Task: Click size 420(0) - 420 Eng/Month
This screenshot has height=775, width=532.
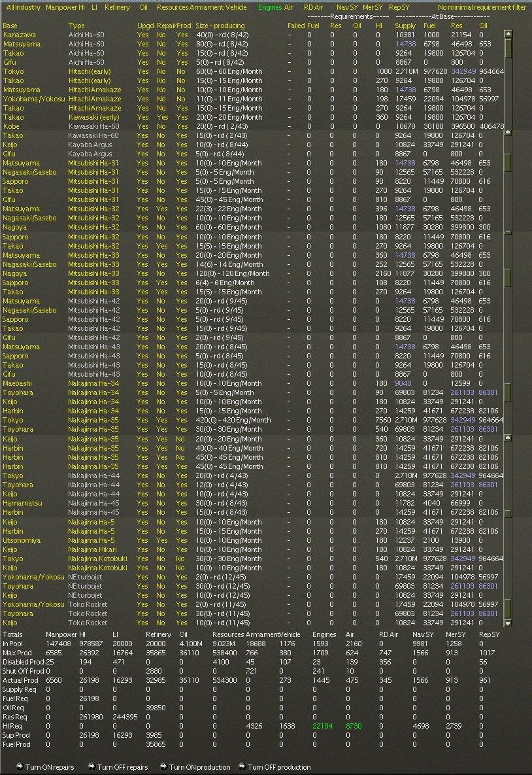Action: (233, 420)
